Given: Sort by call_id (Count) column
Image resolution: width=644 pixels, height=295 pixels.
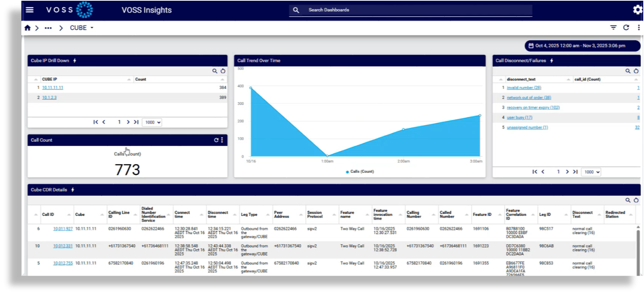Looking at the screenshot, I should pyautogui.click(x=587, y=79).
